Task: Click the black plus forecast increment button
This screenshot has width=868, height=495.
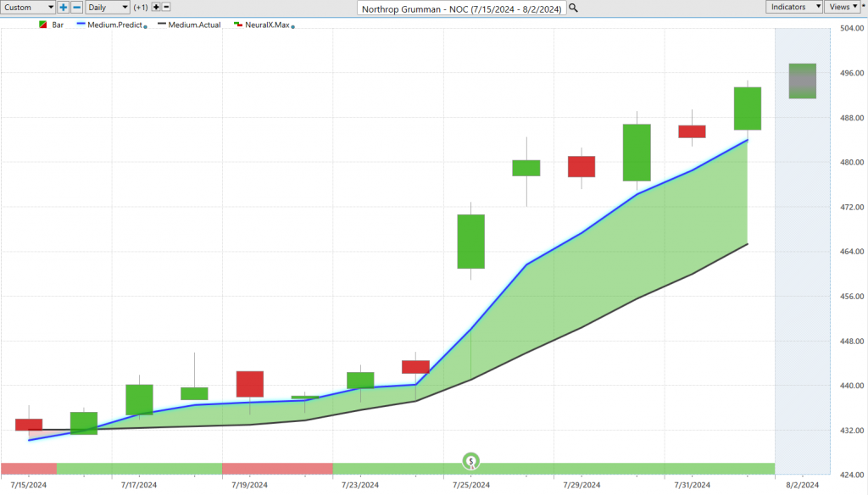Action: pyautogui.click(x=156, y=7)
